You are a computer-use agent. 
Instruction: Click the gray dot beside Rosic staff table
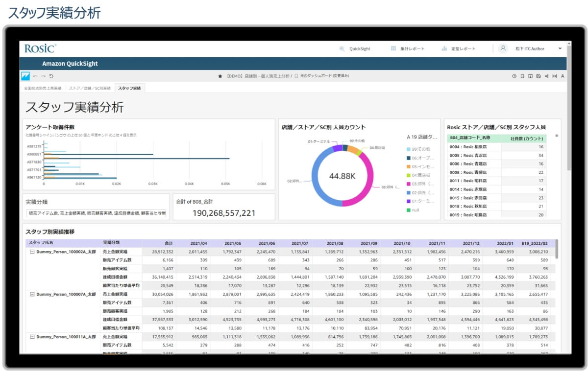coord(557,136)
